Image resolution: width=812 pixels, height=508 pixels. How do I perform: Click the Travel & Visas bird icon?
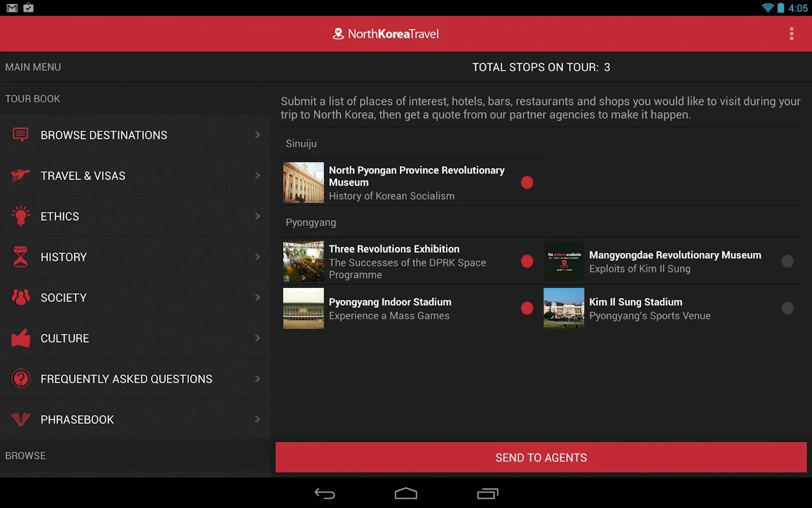coord(20,176)
